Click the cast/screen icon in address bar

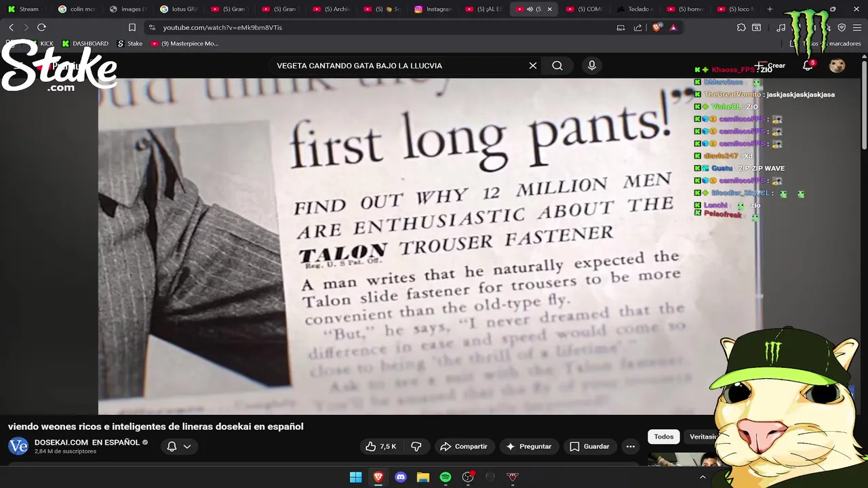[x=620, y=28]
